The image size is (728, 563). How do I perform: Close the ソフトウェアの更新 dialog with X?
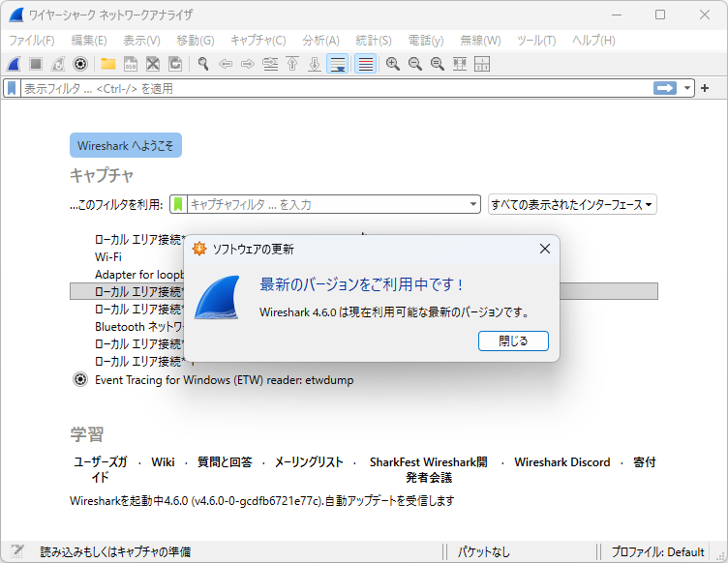tap(545, 249)
